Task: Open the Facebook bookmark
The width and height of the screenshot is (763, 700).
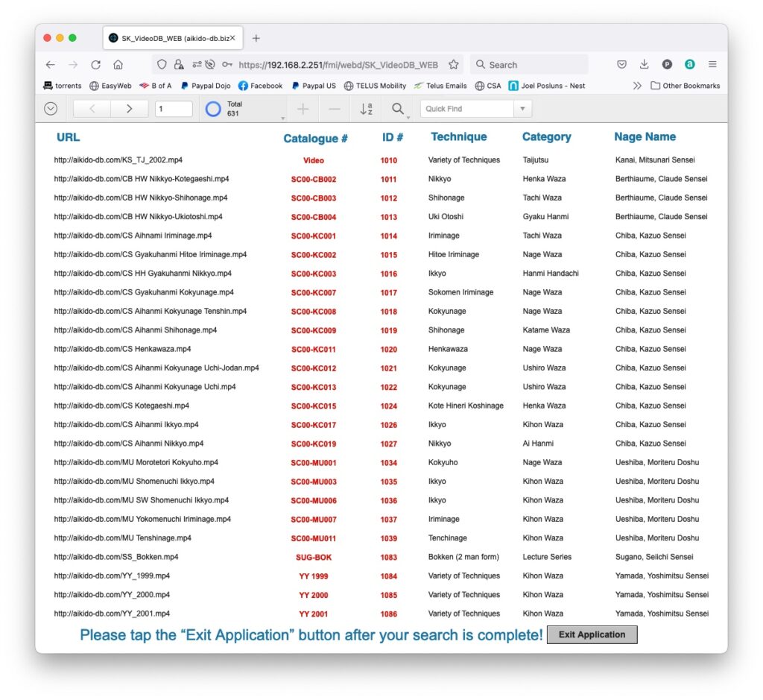Action: (x=260, y=86)
